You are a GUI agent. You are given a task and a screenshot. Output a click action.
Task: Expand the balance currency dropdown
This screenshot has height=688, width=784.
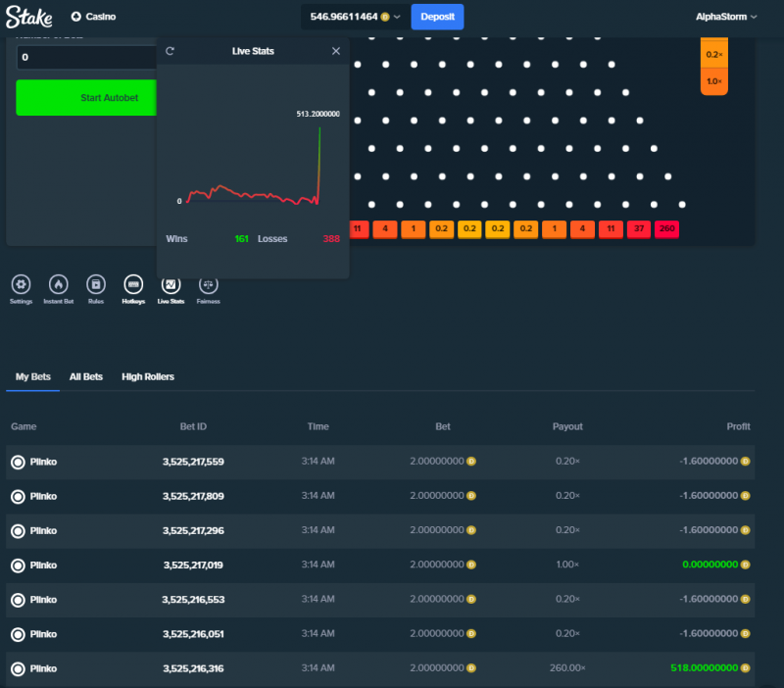click(x=397, y=17)
